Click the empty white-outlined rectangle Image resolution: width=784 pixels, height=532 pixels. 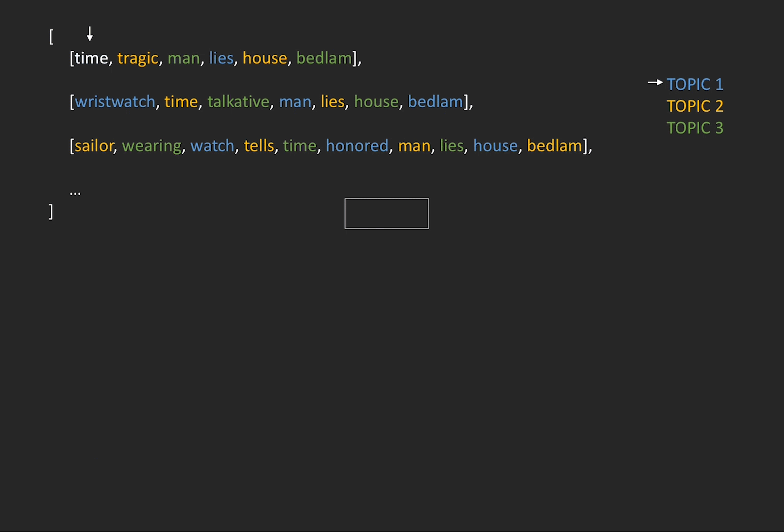[x=387, y=213]
